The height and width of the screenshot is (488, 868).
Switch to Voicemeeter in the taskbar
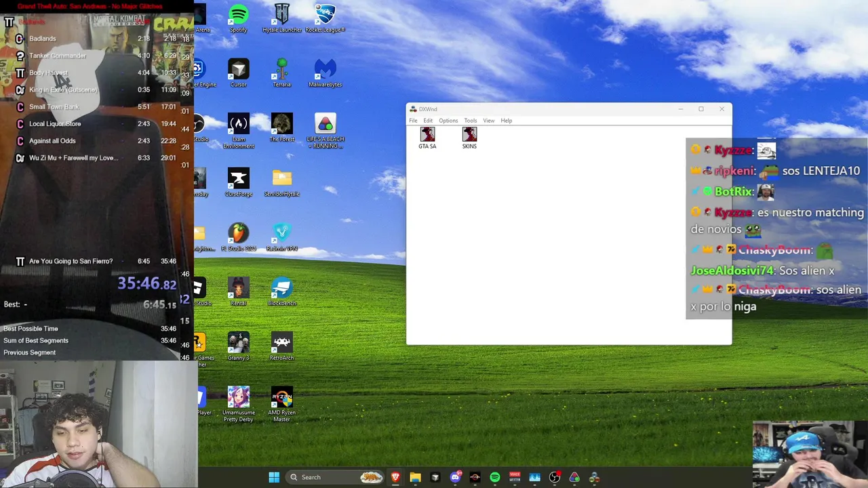tap(515, 477)
